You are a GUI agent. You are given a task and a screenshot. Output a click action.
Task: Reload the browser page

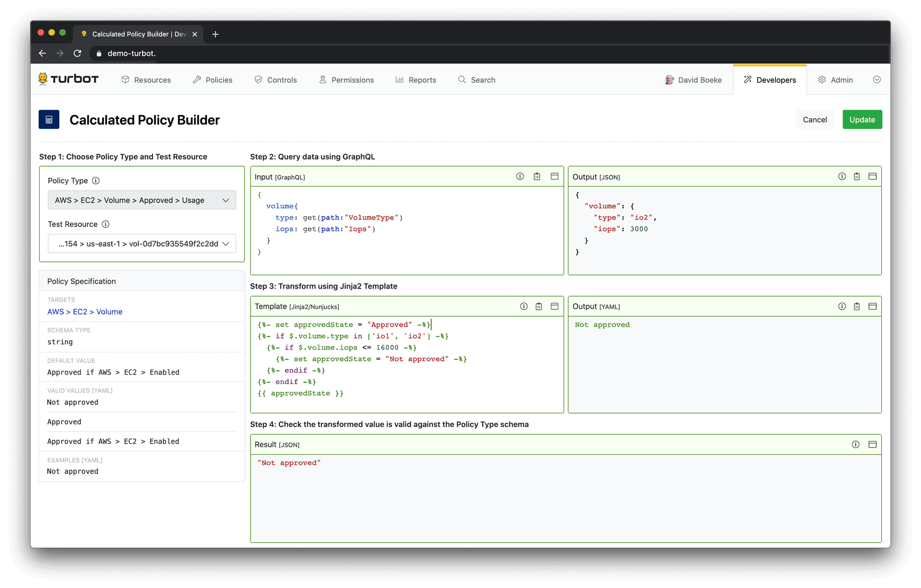77,53
